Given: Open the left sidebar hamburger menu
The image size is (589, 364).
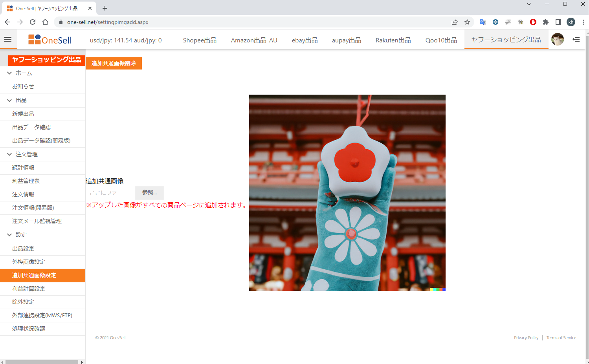Looking at the screenshot, I should (8, 39).
